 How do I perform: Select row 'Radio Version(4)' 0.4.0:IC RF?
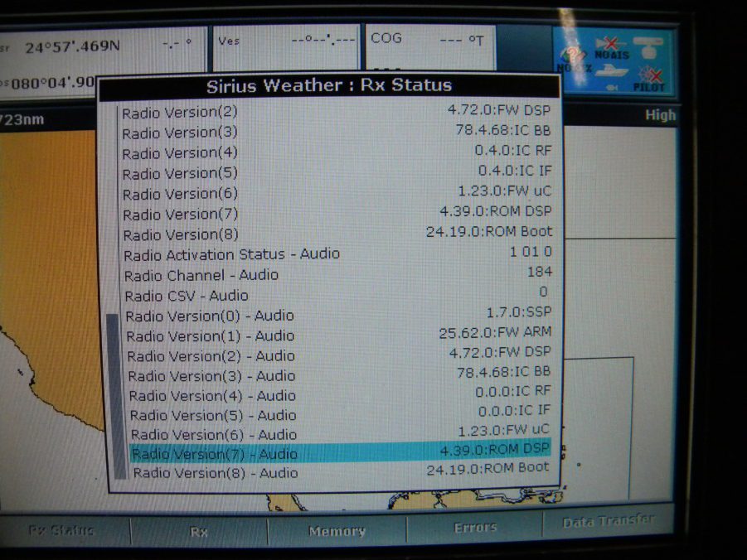pyautogui.click(x=336, y=152)
